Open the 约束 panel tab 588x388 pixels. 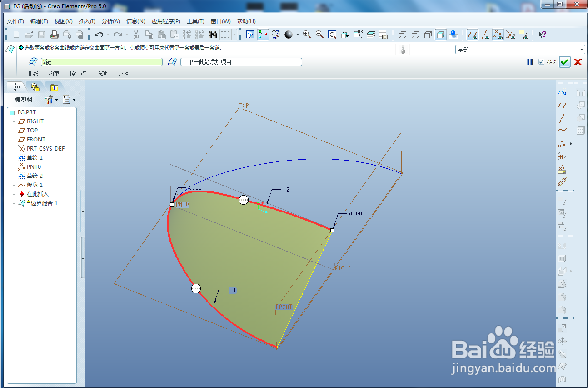54,74
